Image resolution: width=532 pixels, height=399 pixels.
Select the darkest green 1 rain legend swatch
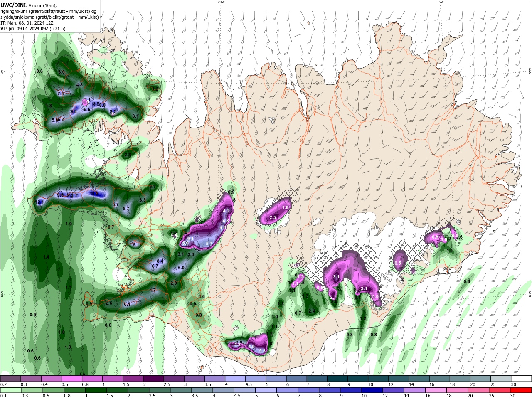(96, 390)
